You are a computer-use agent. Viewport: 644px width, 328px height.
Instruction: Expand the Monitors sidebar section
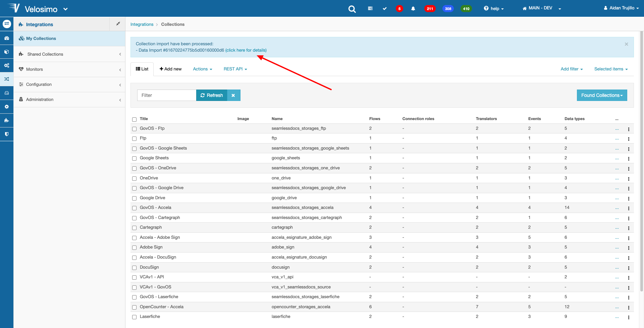pyautogui.click(x=69, y=69)
